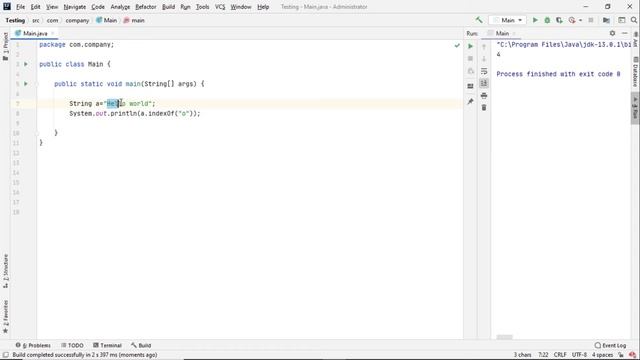Click the Main class breadcrumb
This screenshot has height=360, width=640.
point(107,20)
